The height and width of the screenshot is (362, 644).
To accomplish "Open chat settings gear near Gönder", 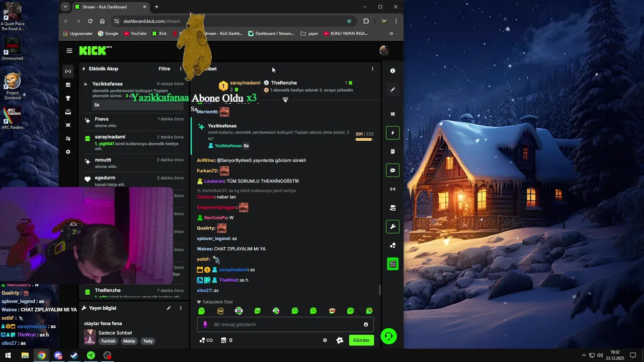I will 325,340.
